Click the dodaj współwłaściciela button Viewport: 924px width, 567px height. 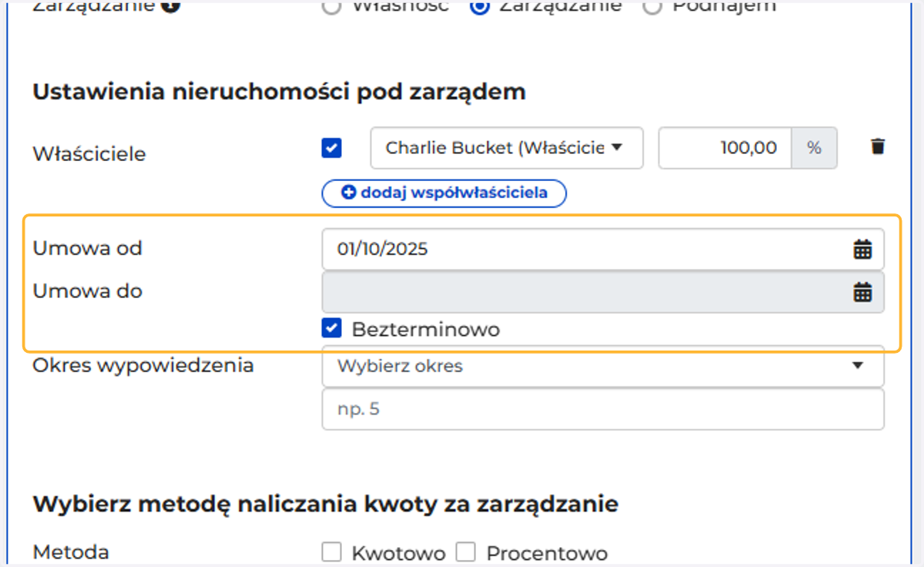click(444, 193)
